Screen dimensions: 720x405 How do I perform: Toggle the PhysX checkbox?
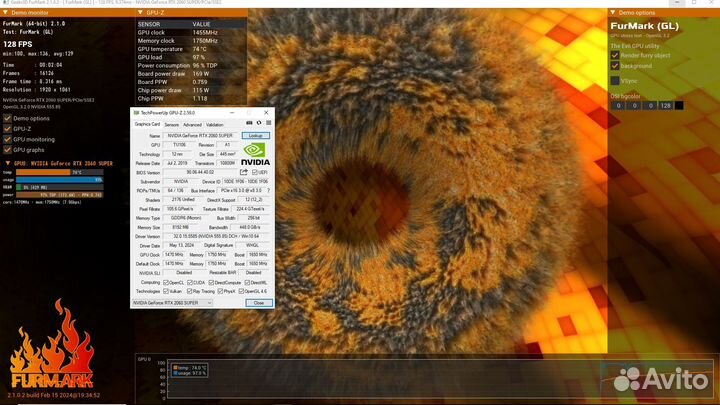pyautogui.click(x=220, y=292)
